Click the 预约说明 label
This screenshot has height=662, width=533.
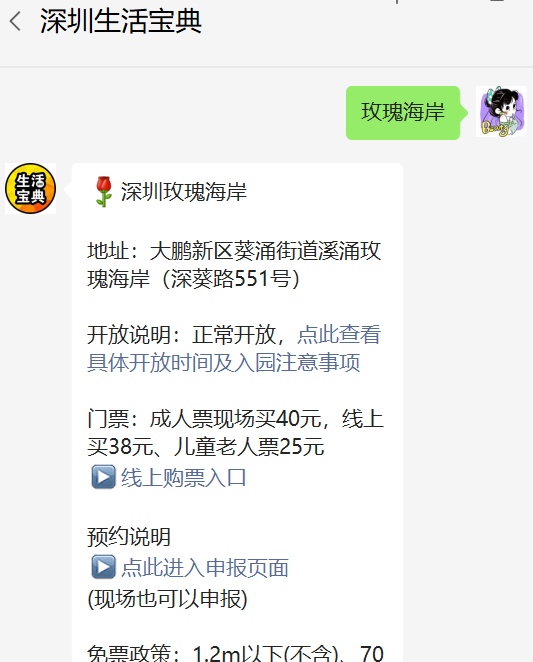point(129,537)
